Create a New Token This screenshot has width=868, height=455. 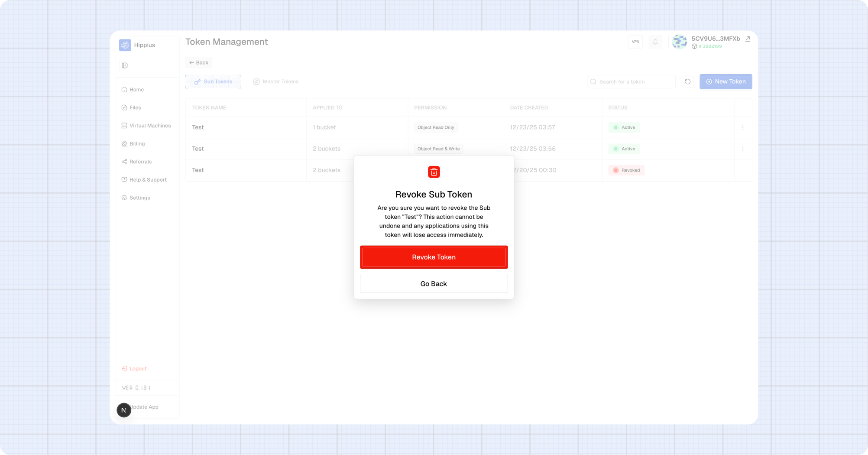point(725,81)
